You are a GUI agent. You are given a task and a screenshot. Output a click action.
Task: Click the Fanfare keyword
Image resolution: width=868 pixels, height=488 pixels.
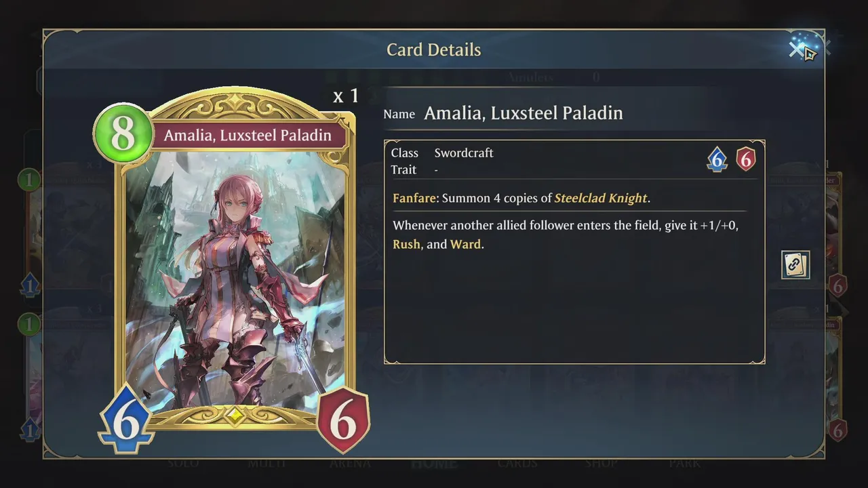414,199
